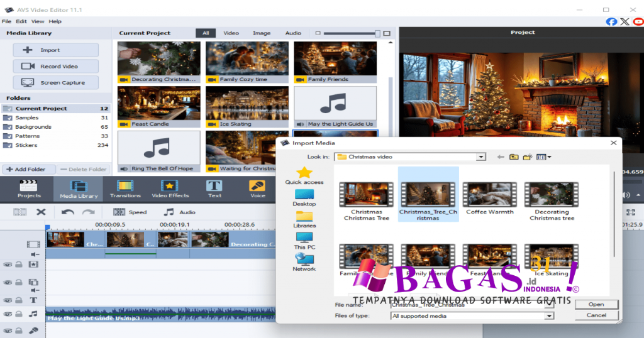Select the Stickers folder

coord(56,145)
